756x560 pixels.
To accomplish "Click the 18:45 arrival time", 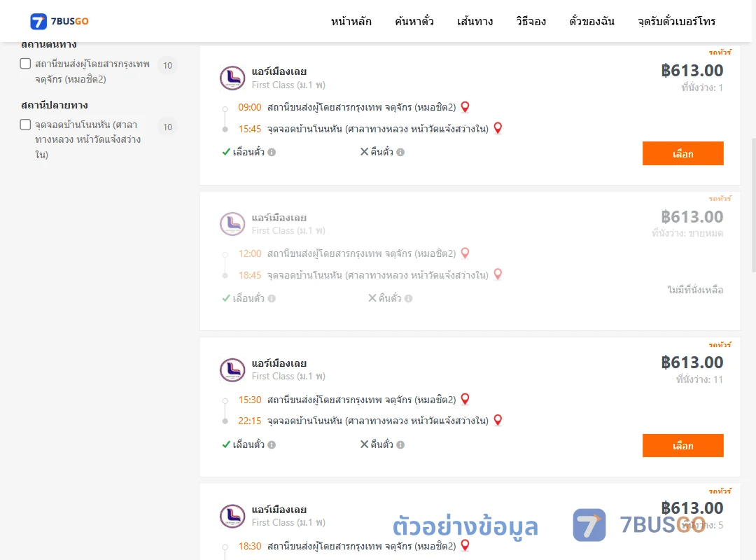I will [250, 275].
